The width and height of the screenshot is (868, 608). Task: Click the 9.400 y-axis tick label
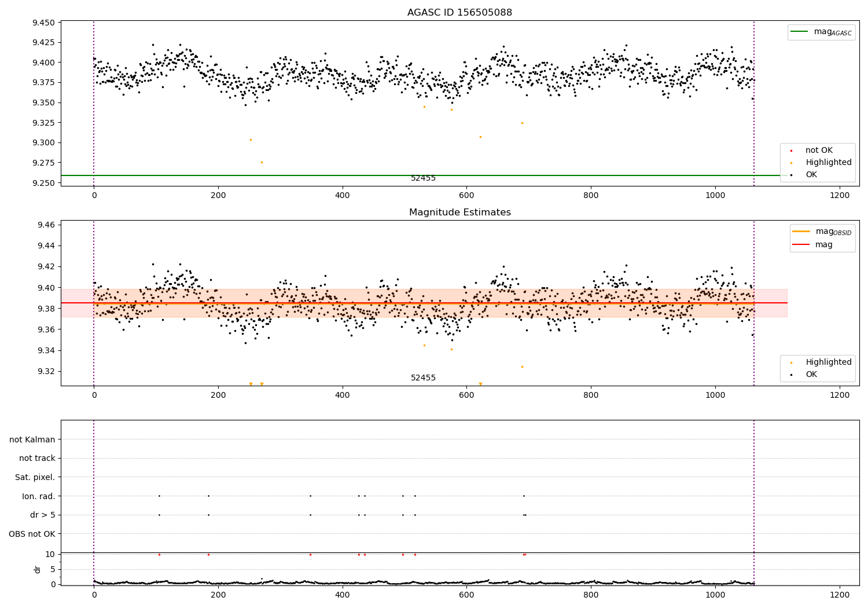coord(43,63)
